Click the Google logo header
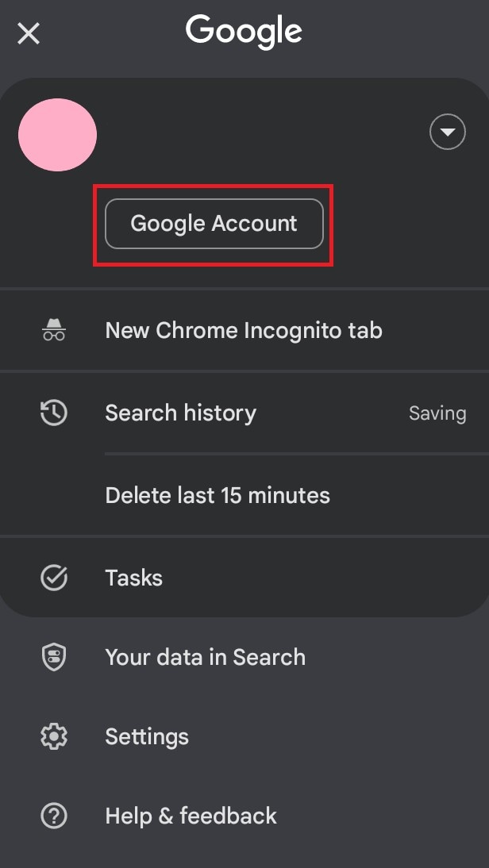 pos(244,32)
